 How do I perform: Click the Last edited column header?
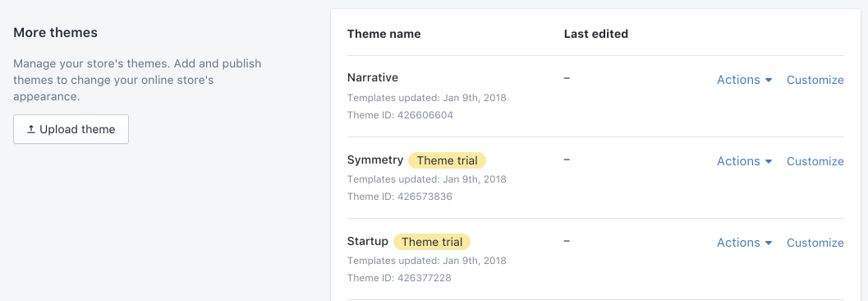(596, 34)
